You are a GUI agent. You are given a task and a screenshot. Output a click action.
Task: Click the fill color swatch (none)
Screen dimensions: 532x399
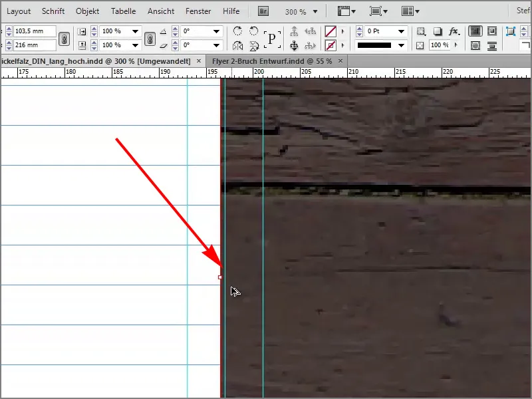(331, 31)
